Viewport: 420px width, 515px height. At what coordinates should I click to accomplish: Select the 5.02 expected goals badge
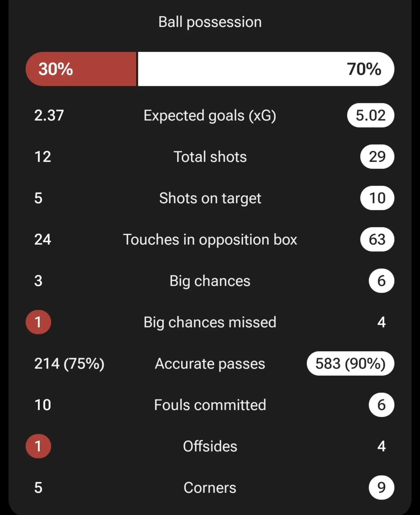[371, 115]
